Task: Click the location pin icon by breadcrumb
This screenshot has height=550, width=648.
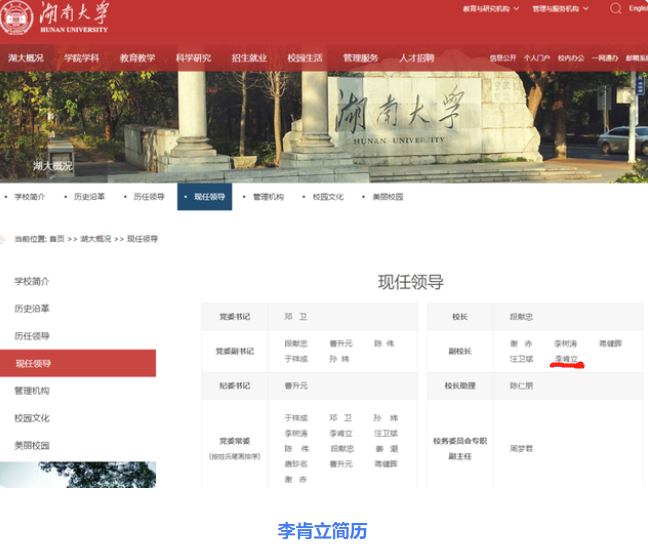Action: (x=2, y=240)
